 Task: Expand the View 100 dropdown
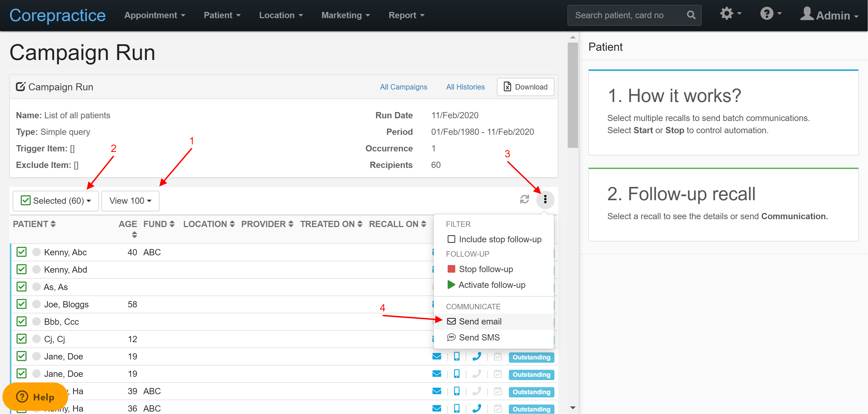point(130,201)
